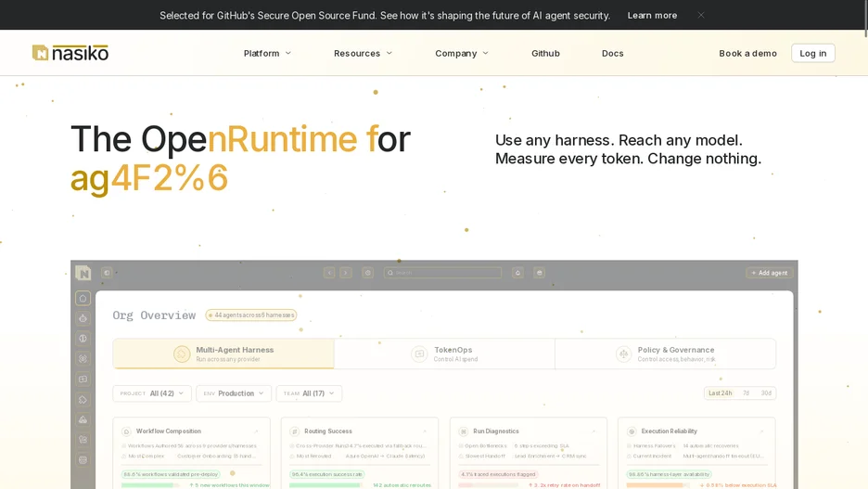Click the Add agent button
868x489 pixels.
770,273
